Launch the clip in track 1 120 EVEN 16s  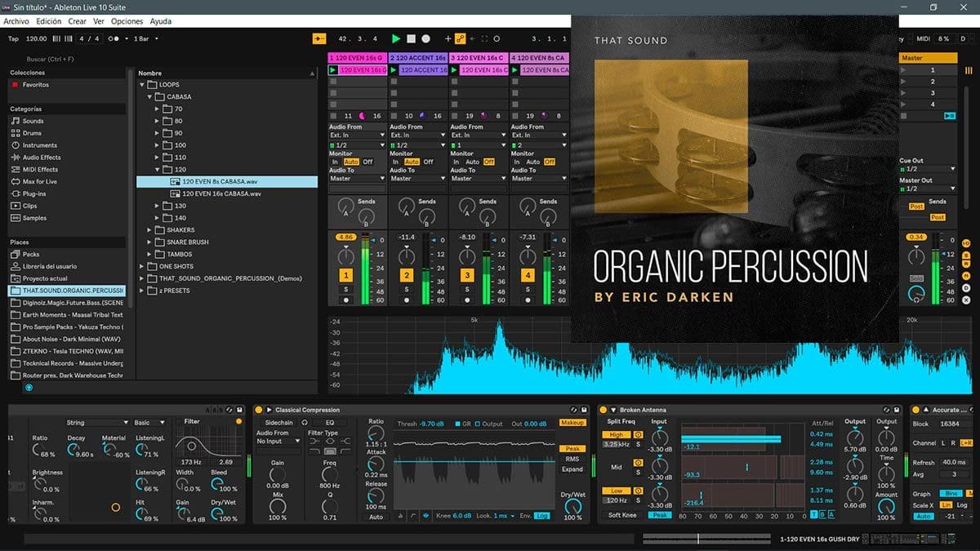coord(332,70)
